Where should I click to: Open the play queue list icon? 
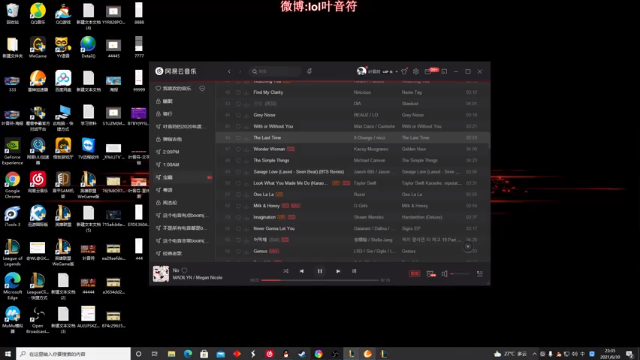point(480,274)
